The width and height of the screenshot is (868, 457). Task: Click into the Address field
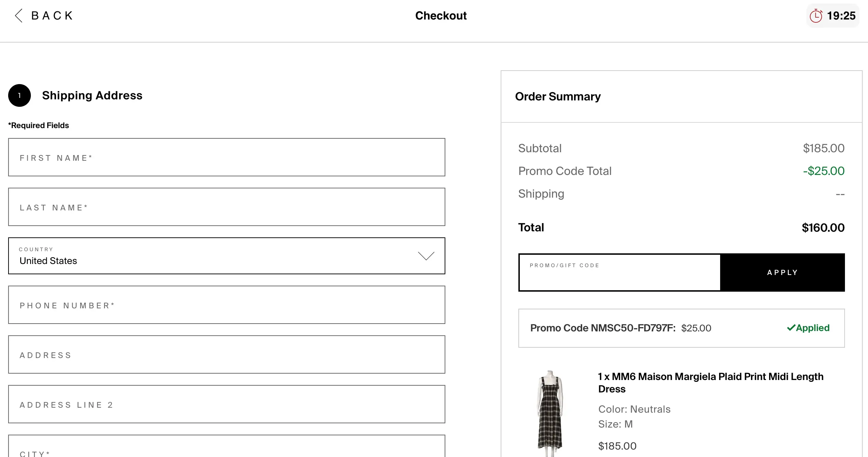(227, 355)
